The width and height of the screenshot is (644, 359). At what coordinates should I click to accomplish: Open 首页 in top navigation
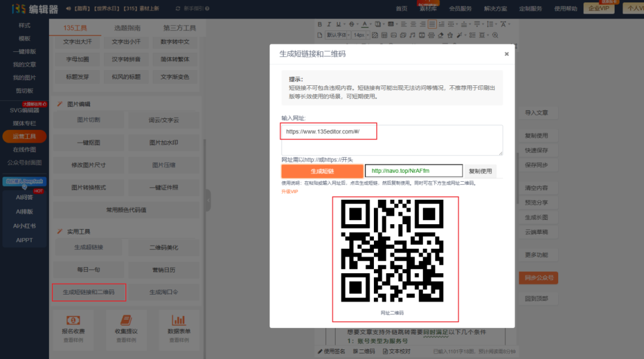(x=401, y=8)
